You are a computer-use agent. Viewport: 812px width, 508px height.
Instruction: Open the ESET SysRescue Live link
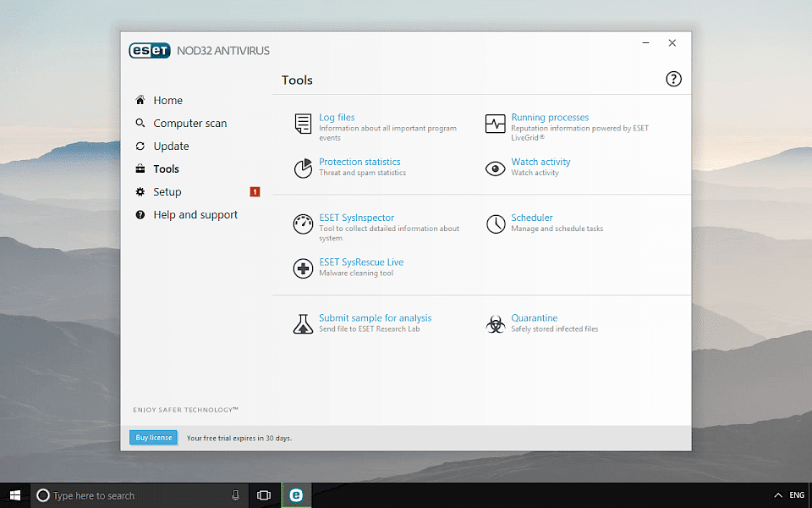click(361, 262)
